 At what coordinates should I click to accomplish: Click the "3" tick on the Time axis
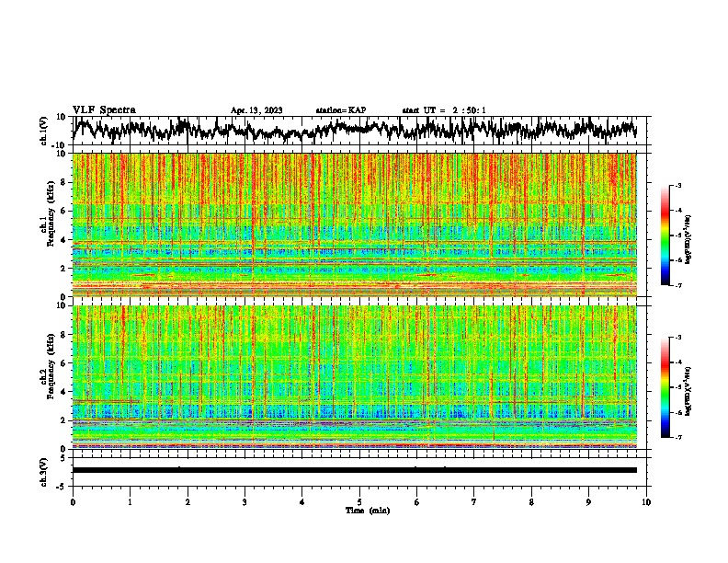(245, 502)
